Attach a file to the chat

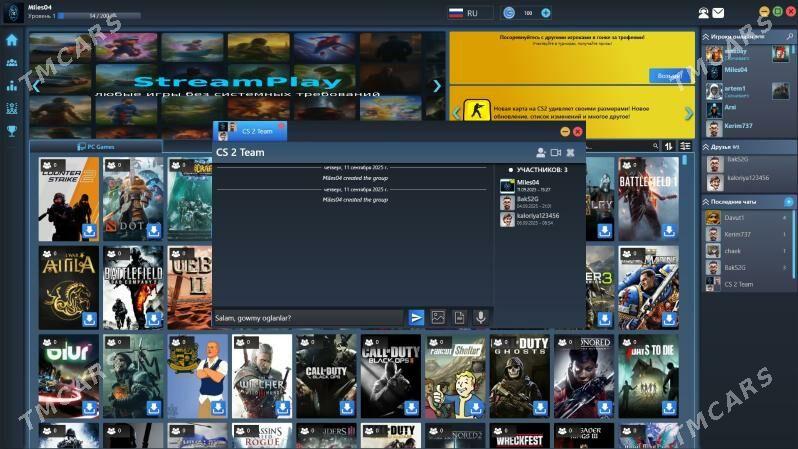pyautogui.click(x=459, y=318)
